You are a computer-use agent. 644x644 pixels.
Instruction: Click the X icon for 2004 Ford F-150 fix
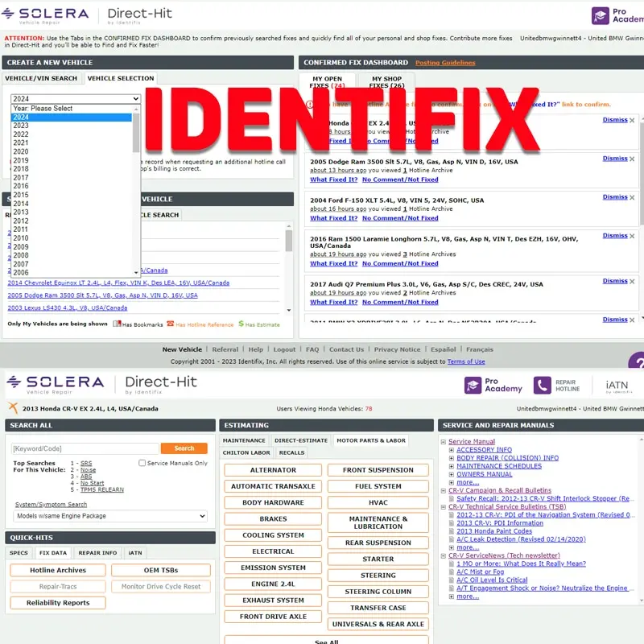click(x=632, y=197)
